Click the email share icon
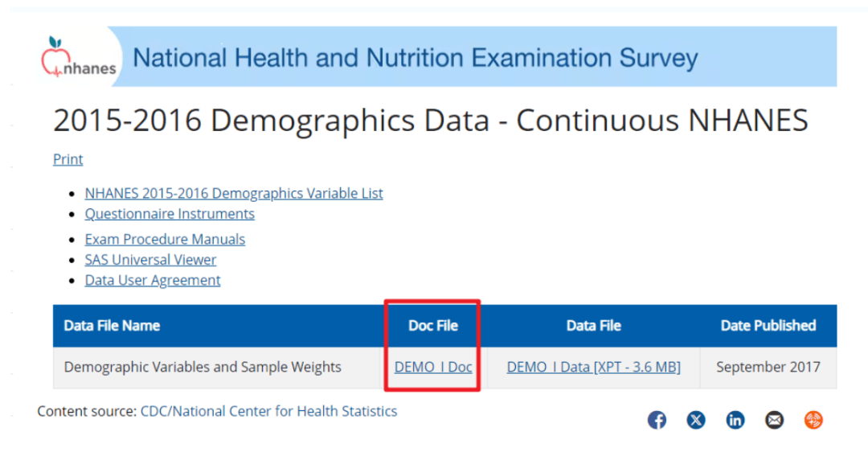 point(774,420)
